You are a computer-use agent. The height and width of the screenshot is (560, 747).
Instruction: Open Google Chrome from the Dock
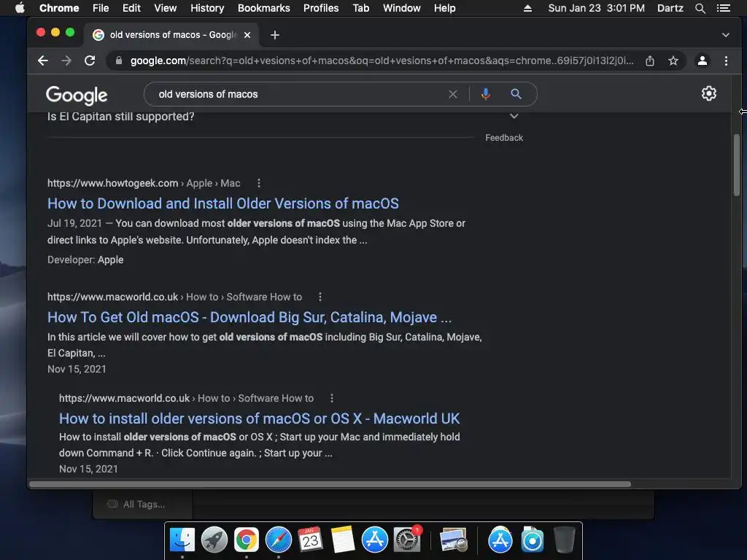pyautogui.click(x=247, y=540)
